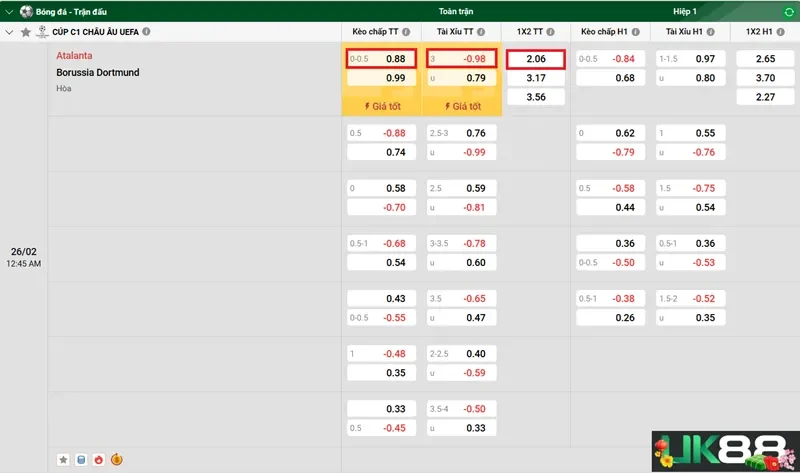The width and height of the screenshot is (800, 473).
Task: Click the soccer ball icon beside Bóng đá
Action: 26,11
